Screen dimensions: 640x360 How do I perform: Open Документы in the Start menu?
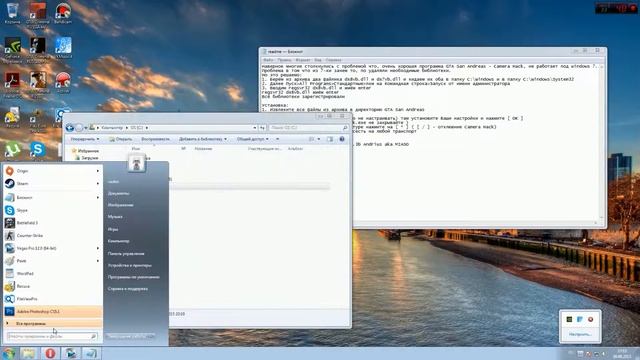click(x=119, y=193)
